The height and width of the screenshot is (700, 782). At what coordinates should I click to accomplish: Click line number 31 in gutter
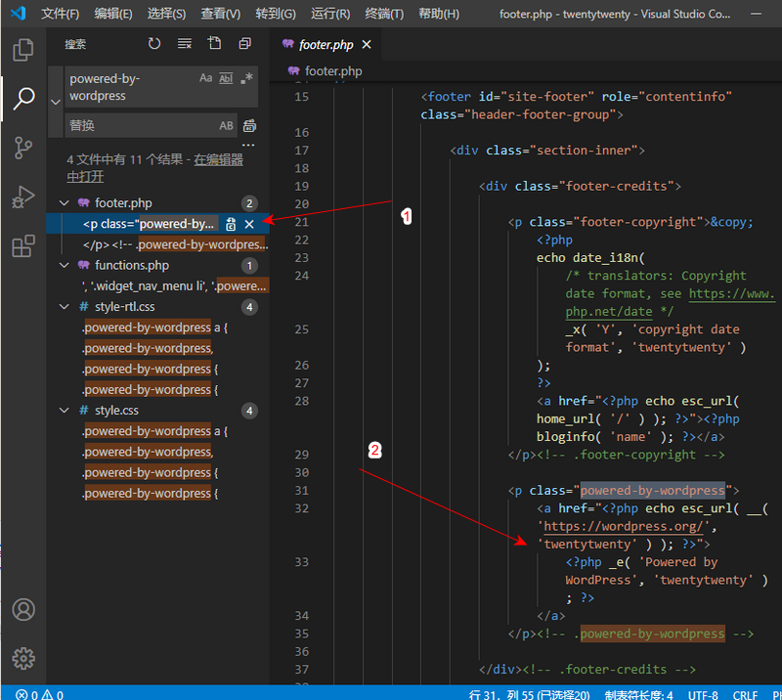tap(301, 491)
